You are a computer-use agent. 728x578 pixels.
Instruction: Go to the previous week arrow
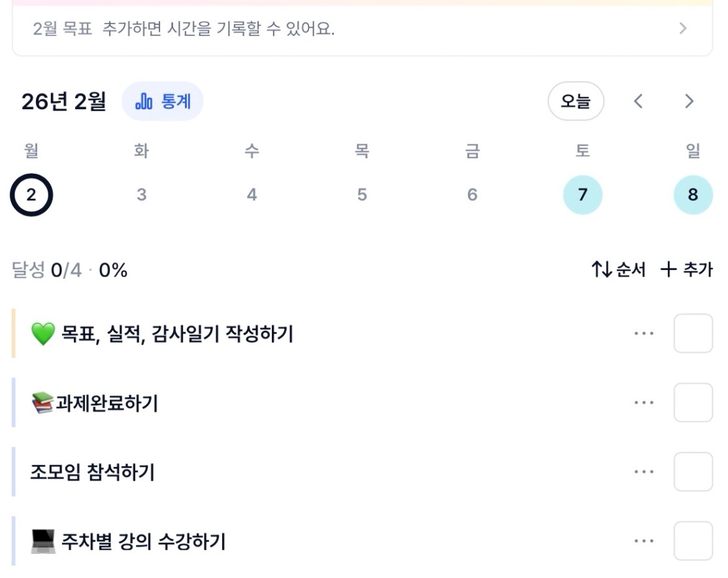638,101
